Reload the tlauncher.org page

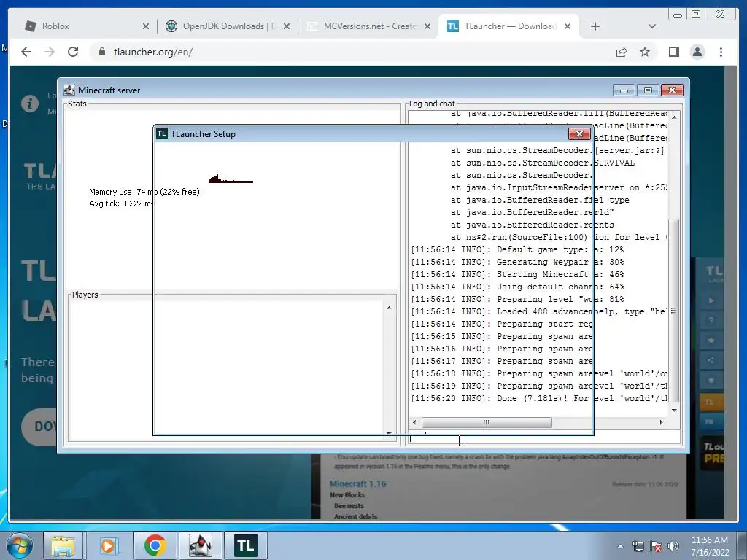point(73,52)
